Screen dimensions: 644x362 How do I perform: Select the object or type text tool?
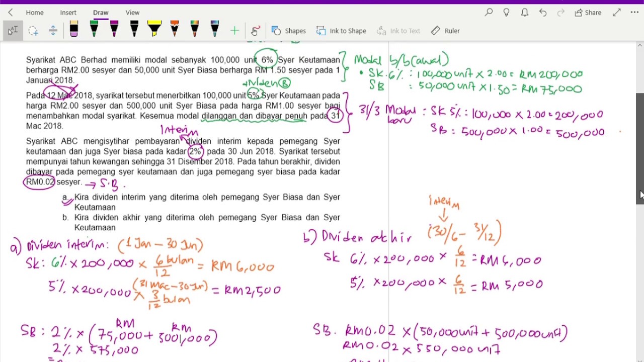click(x=13, y=31)
